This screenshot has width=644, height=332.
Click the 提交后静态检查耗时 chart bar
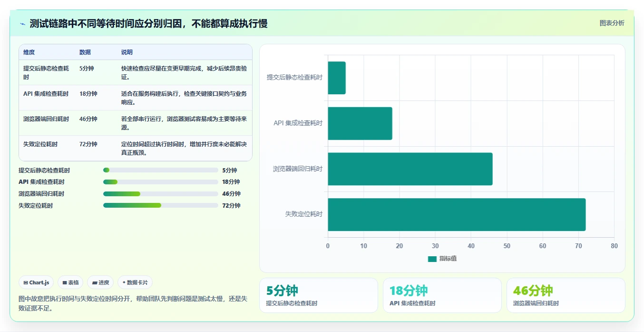pos(337,78)
